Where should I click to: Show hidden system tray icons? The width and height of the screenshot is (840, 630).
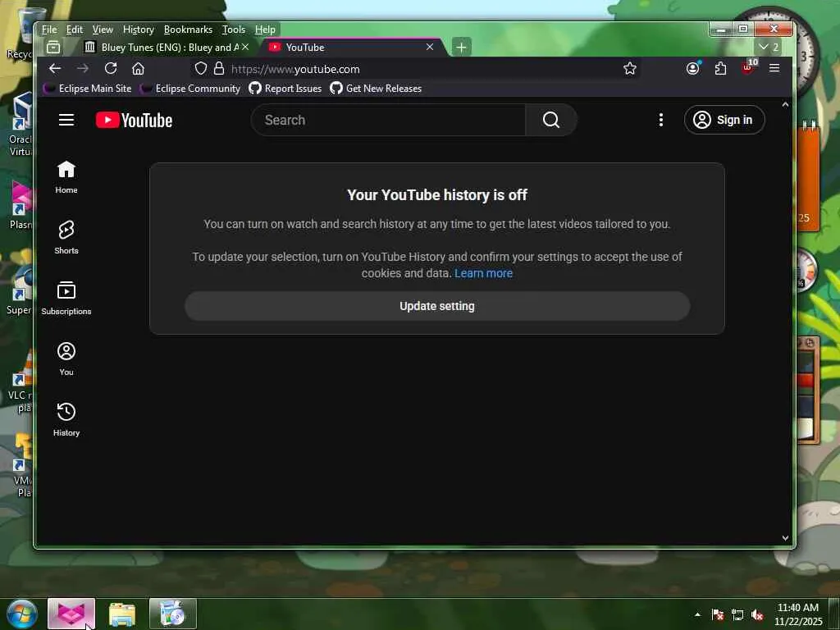tap(697, 614)
